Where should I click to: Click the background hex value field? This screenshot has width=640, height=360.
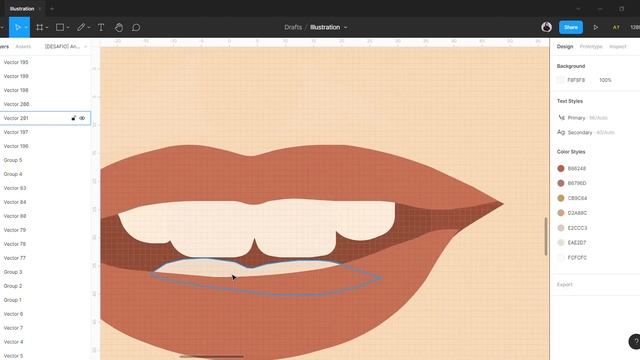pos(576,80)
